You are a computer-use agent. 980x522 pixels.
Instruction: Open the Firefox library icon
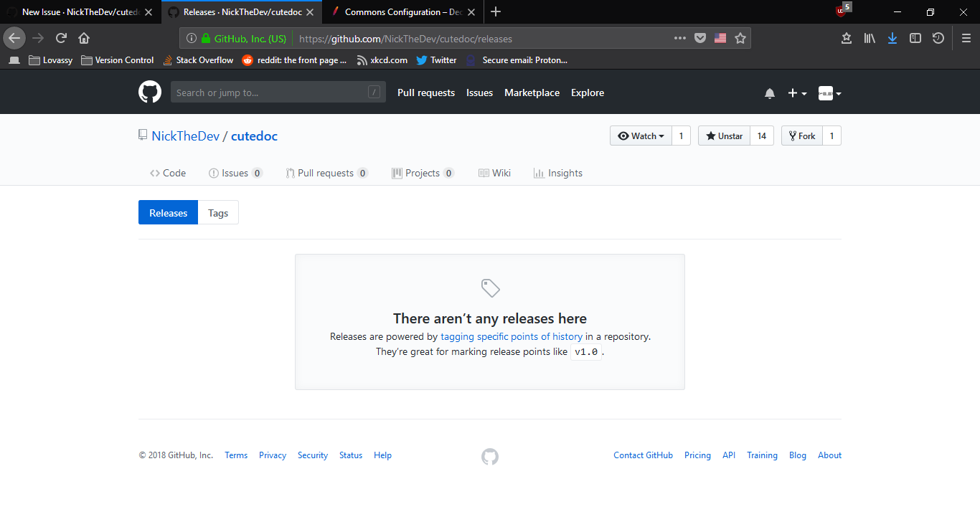pyautogui.click(x=870, y=38)
